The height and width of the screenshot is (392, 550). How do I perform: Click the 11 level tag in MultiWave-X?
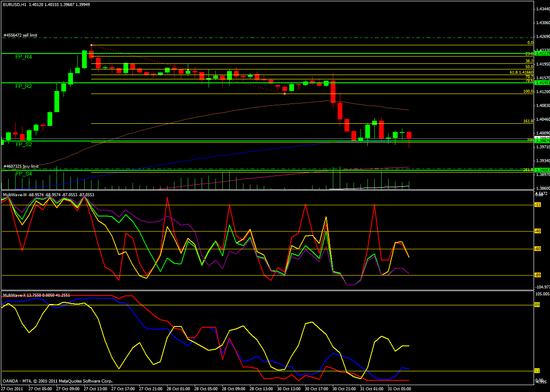[537, 371]
